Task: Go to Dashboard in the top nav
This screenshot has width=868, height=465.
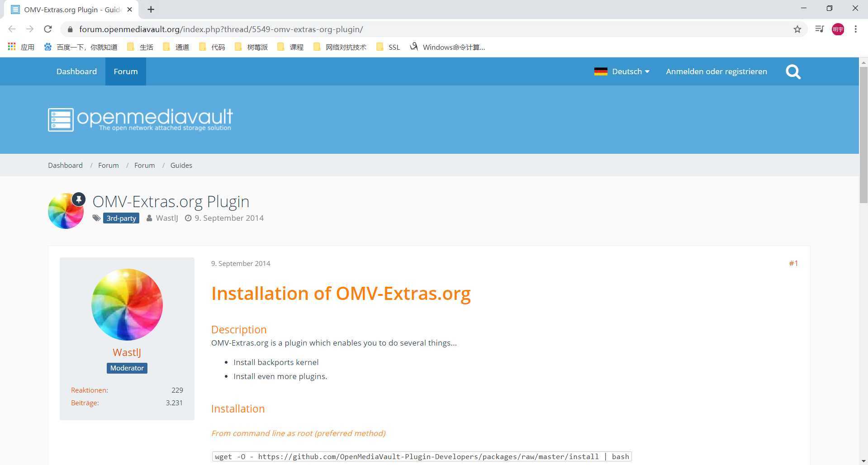Action: tap(76, 71)
